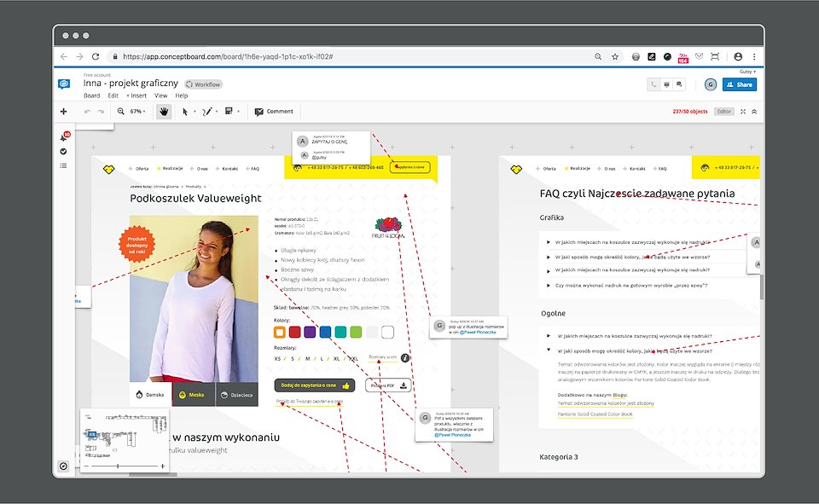Click the browser address bar URL
This screenshot has width=819, height=504.
(x=228, y=56)
